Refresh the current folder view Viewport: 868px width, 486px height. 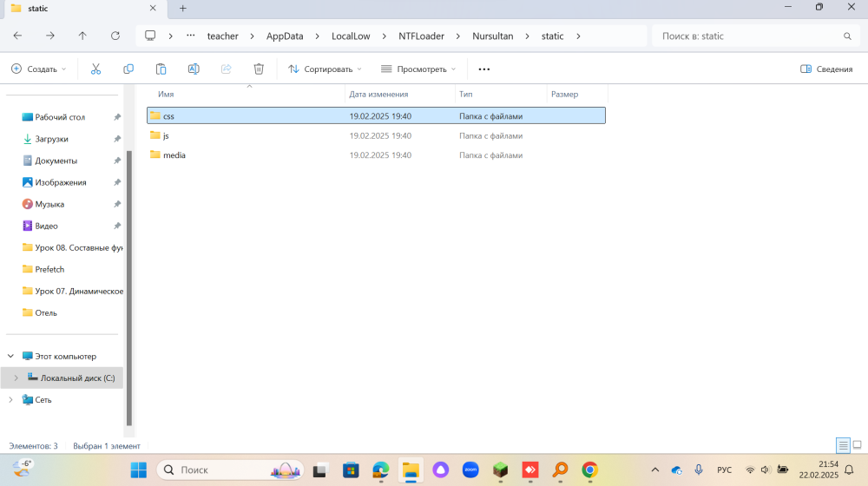(115, 36)
